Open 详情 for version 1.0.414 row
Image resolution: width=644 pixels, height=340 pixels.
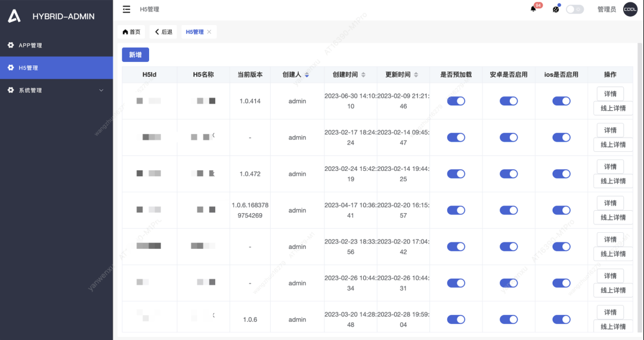[x=611, y=94]
